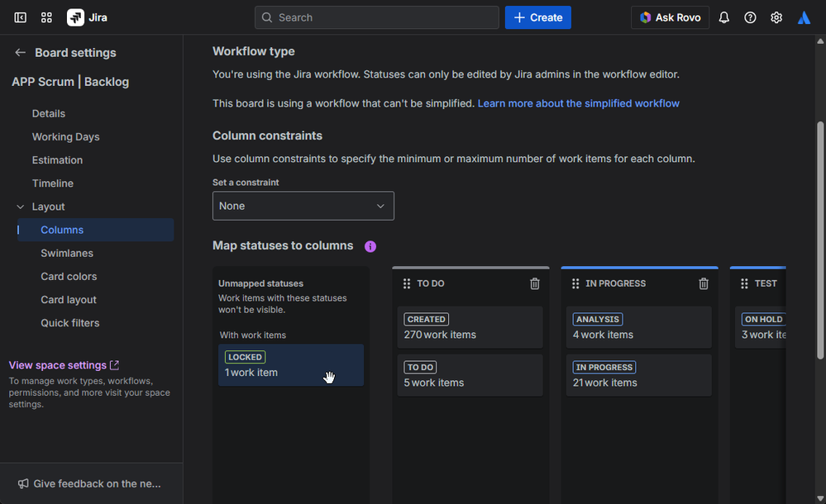Click the drag handle of TEST column
This screenshot has width=826, height=504.
point(744,284)
